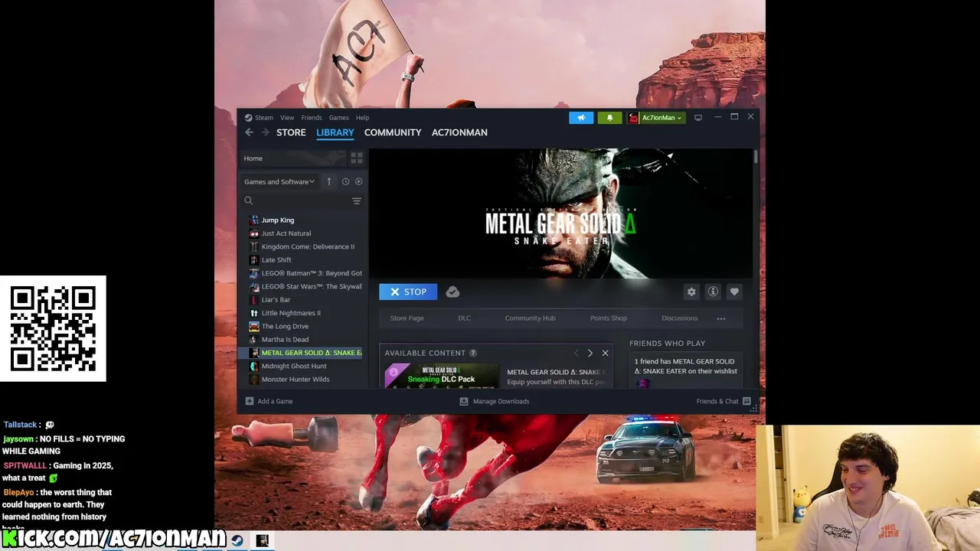Select Liar's Bar in the library
This screenshot has height=551, width=980.
click(276, 300)
